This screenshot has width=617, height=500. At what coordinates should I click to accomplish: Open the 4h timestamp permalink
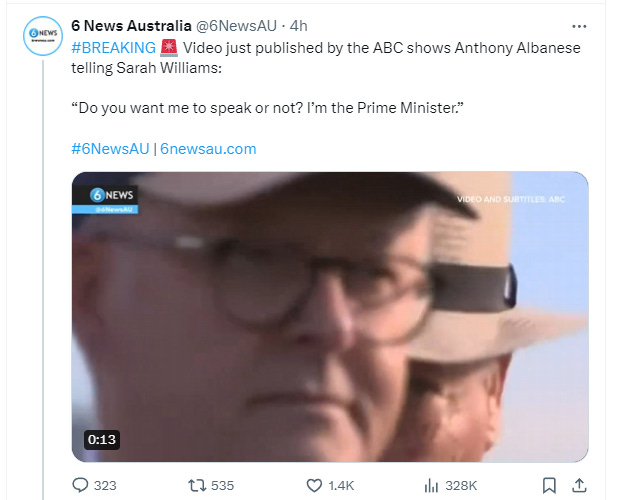pyautogui.click(x=298, y=26)
